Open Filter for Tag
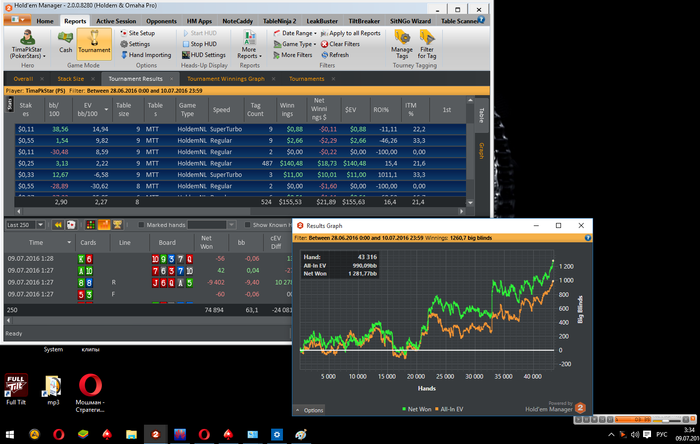700x444 pixels. point(427,45)
